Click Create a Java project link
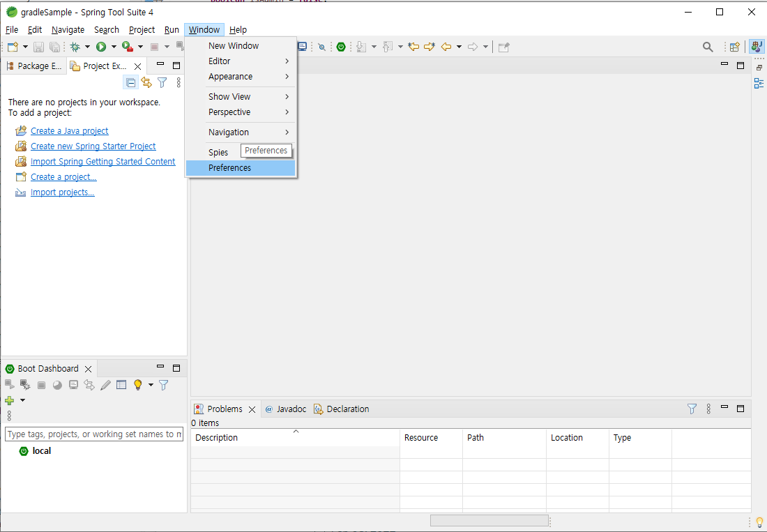 [70, 131]
